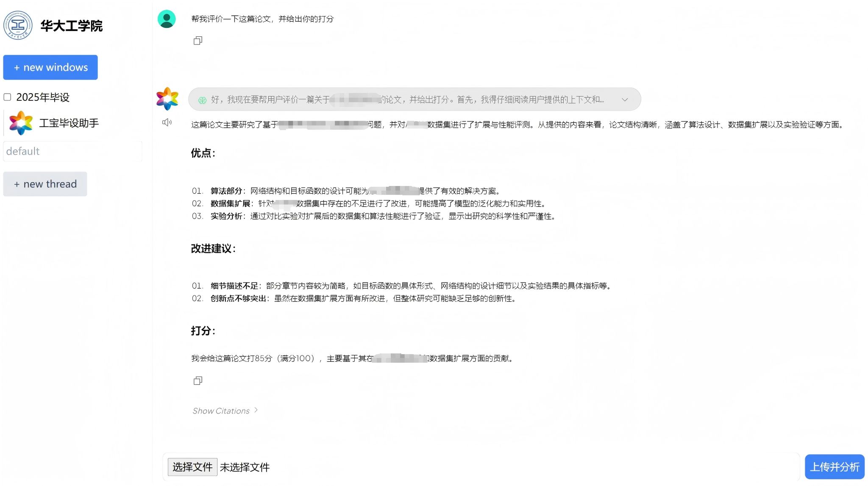Click the green brain icon in the thinking bubble
This screenshot has height=486, width=868.
point(202,99)
